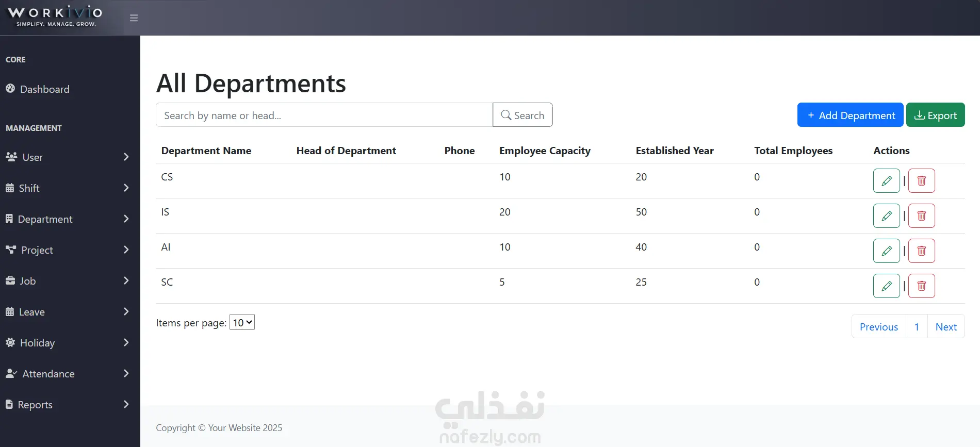Open the Attendance sidebar menu
The image size is (980, 447).
point(70,374)
